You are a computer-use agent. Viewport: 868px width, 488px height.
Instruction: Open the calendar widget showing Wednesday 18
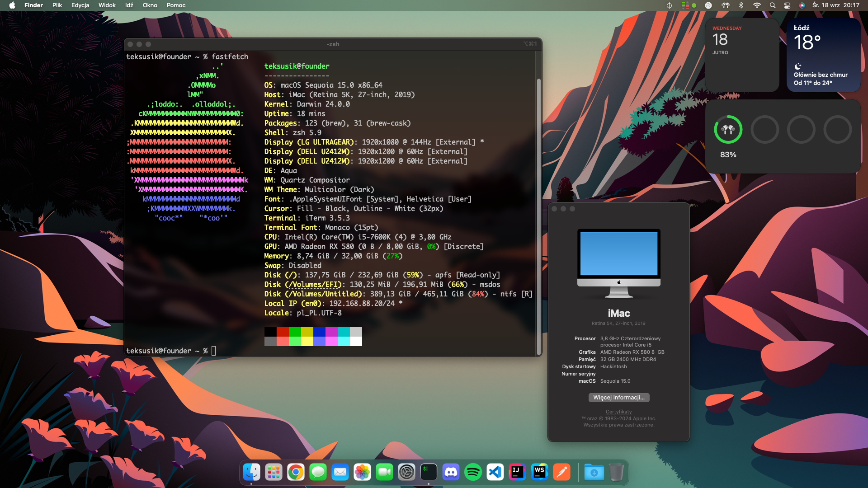click(742, 55)
